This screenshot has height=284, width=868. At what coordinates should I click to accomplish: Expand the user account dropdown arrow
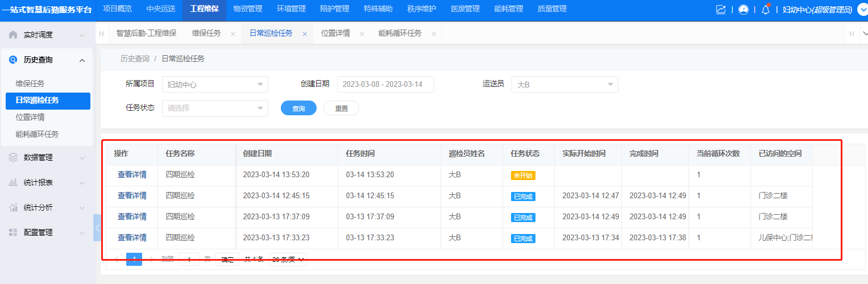point(862,9)
